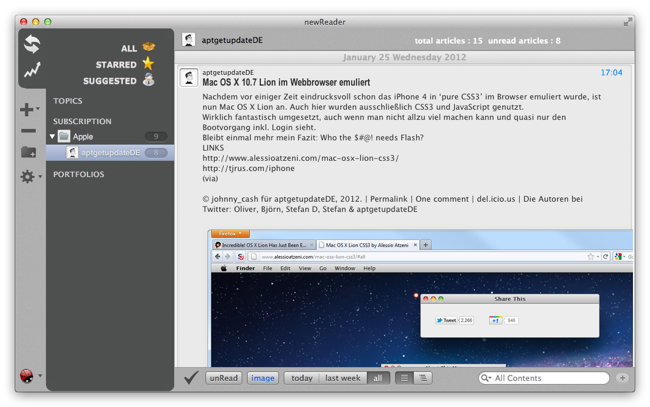
Task: Select the all time filter
Action: click(x=378, y=378)
